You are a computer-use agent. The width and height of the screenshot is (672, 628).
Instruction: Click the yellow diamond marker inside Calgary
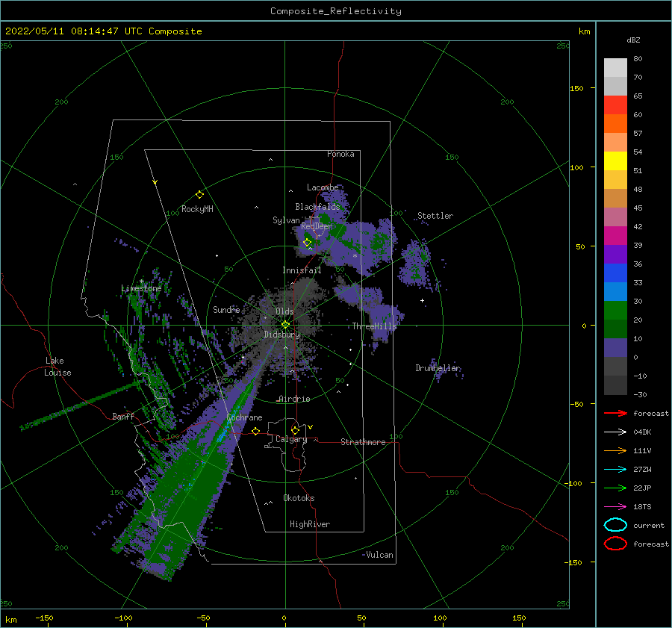coord(295,430)
